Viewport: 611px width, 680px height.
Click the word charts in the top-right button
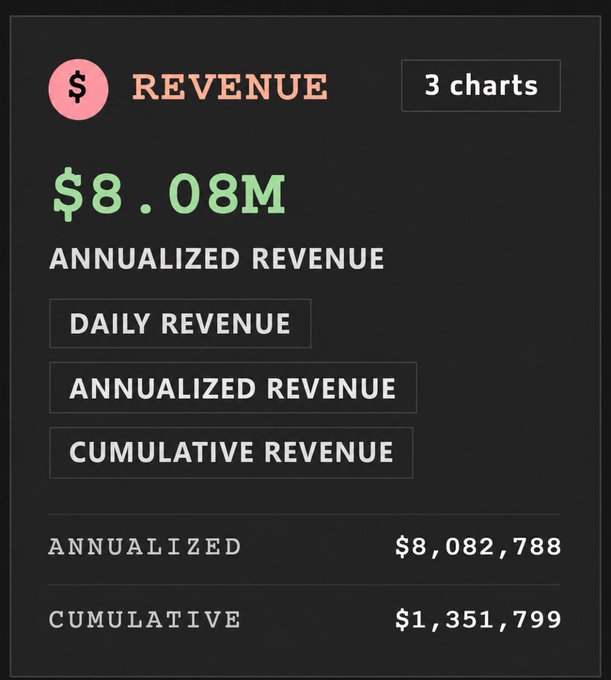click(x=494, y=85)
